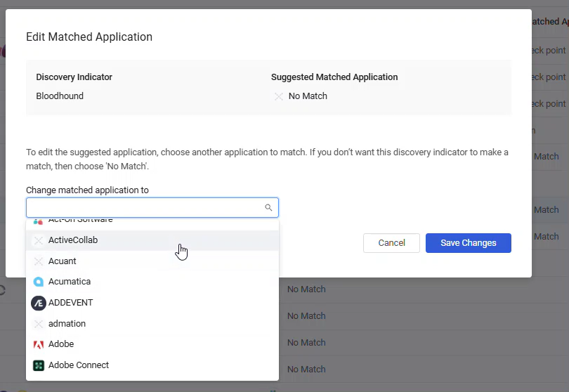Click the green Adobe Connect logo icon

39,365
